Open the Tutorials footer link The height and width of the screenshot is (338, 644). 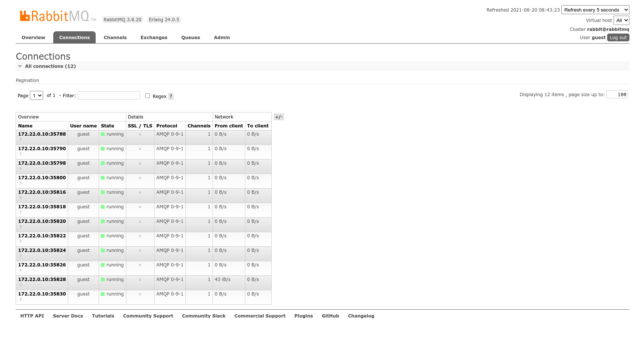pos(103,316)
